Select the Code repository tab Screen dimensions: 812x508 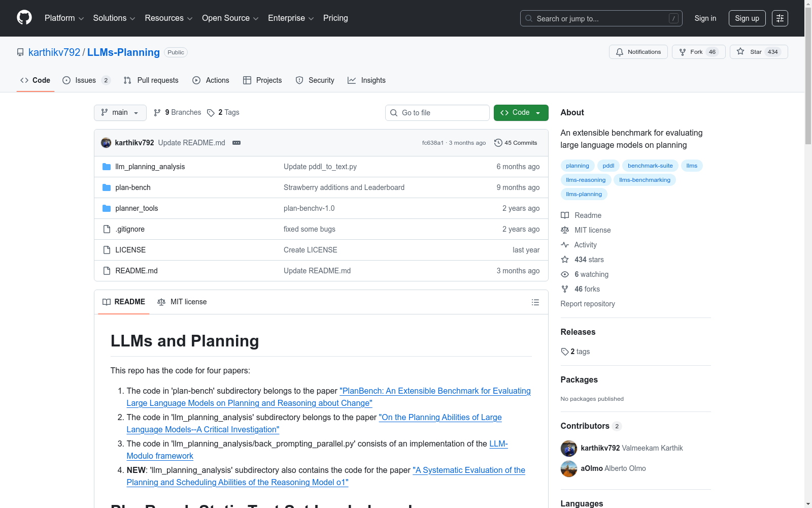(x=36, y=80)
